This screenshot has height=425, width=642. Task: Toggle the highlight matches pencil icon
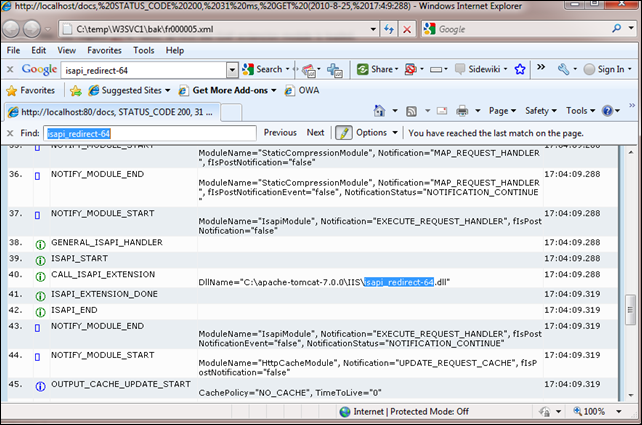pyautogui.click(x=344, y=133)
